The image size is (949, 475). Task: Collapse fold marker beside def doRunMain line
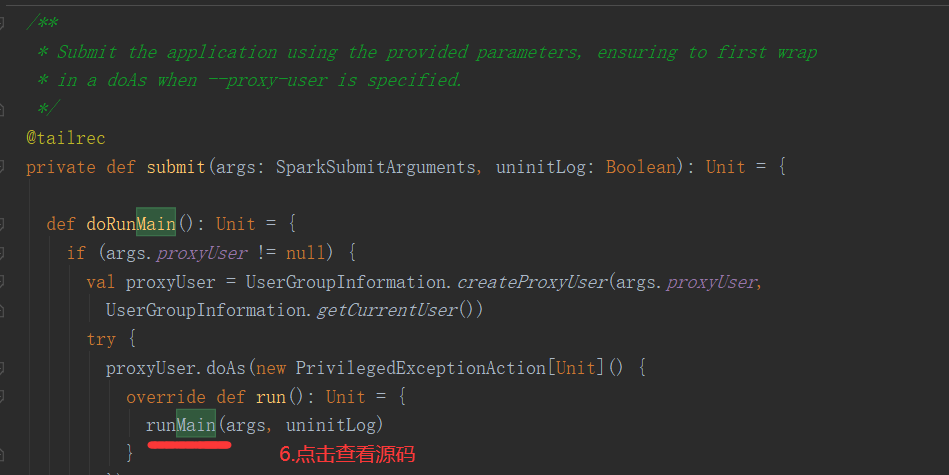pos(4,224)
